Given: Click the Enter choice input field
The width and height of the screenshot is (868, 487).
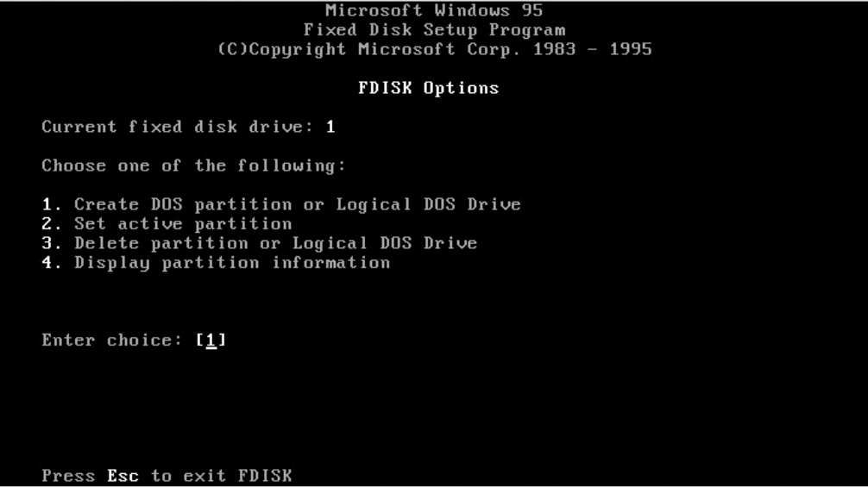Looking at the screenshot, I should click(211, 340).
